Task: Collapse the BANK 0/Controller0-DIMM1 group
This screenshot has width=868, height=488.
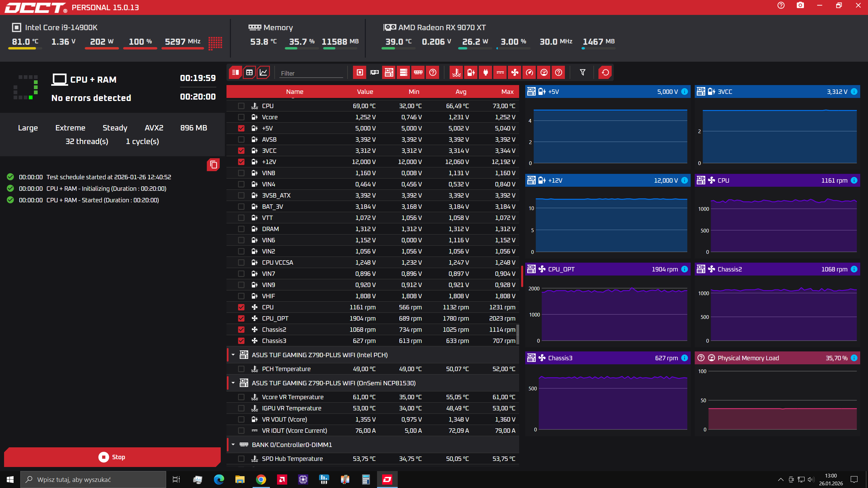Action: point(233,445)
